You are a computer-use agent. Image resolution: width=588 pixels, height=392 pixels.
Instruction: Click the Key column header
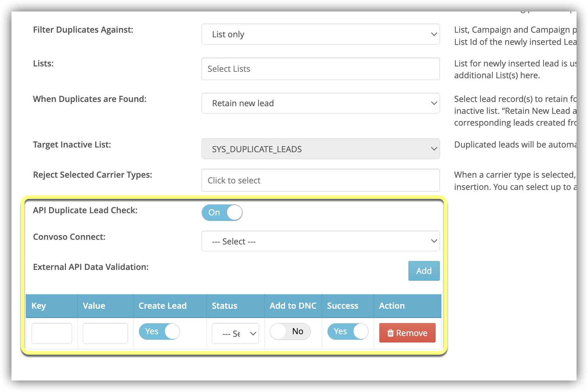(39, 306)
